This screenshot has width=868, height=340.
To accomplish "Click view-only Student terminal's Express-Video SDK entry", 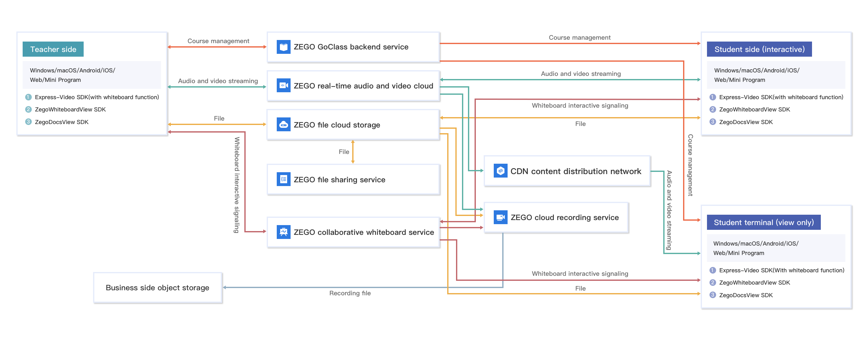I will tap(782, 270).
